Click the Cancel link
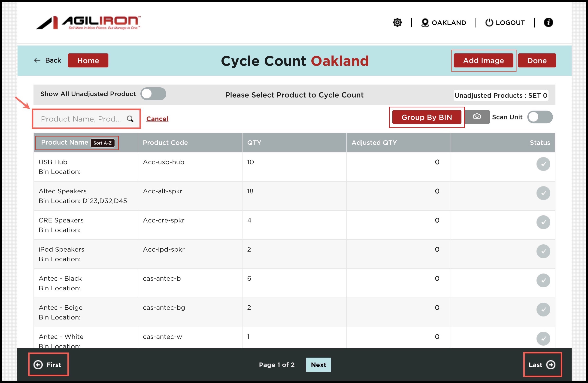The height and width of the screenshot is (383, 588). pyautogui.click(x=157, y=119)
